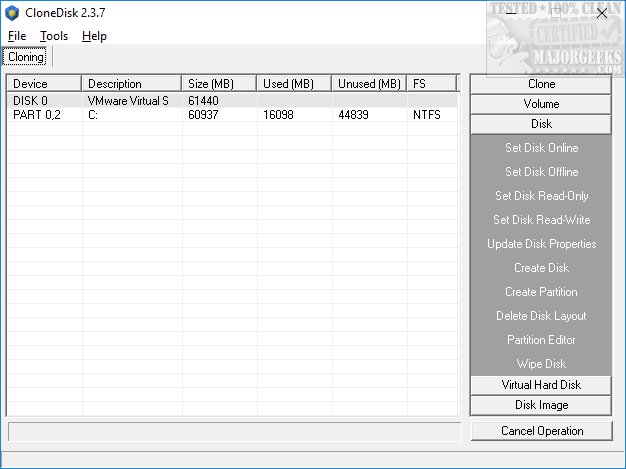Image resolution: width=626 pixels, height=469 pixels.
Task: Collapse the Disk section button
Action: [541, 124]
